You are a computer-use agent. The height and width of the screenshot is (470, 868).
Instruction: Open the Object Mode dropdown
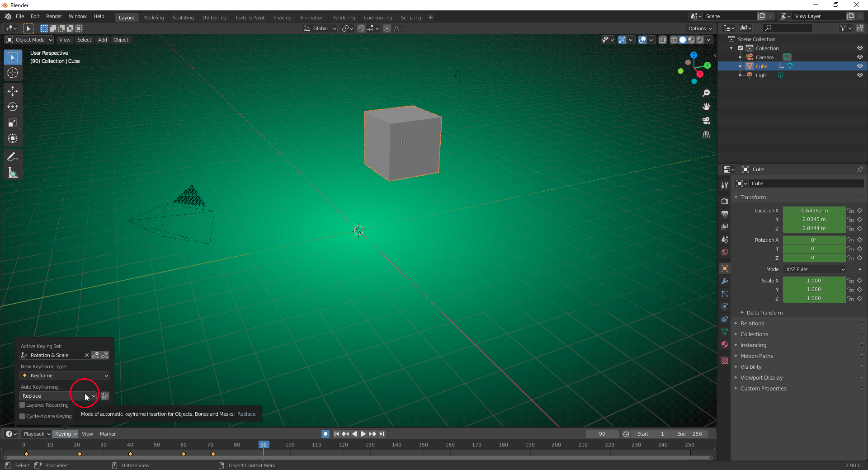coord(29,40)
